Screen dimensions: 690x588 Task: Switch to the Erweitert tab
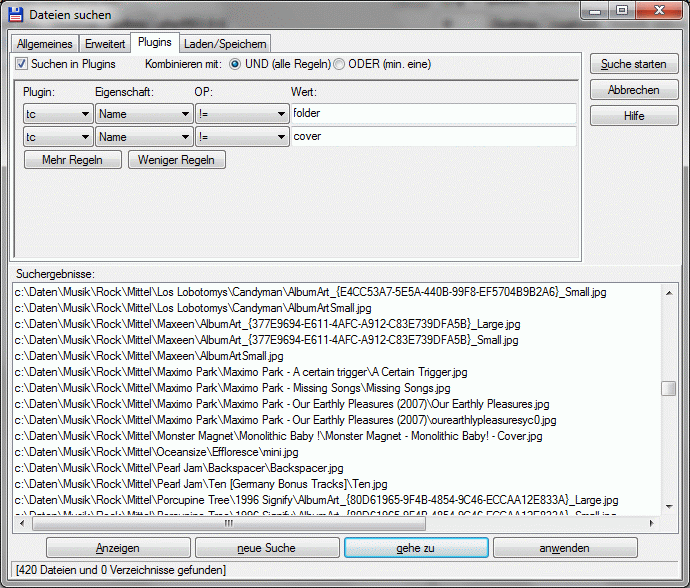(105, 44)
